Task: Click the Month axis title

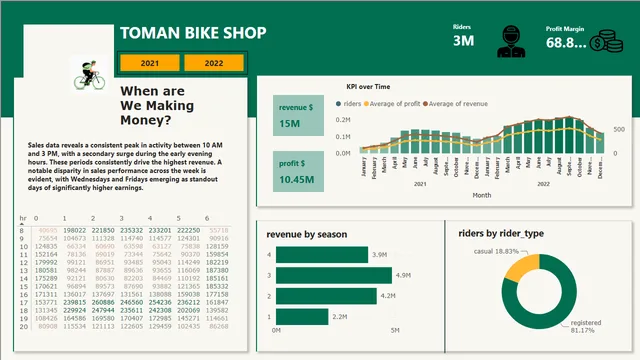Action: (x=482, y=195)
